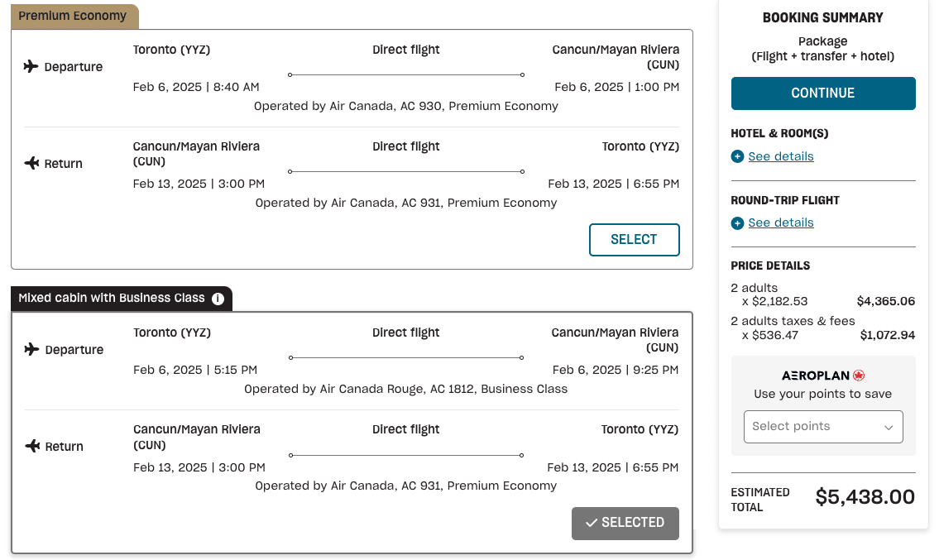This screenshot has width=939, height=560.
Task: Click AC 1812 Business Class flight text
Action: [405, 389]
